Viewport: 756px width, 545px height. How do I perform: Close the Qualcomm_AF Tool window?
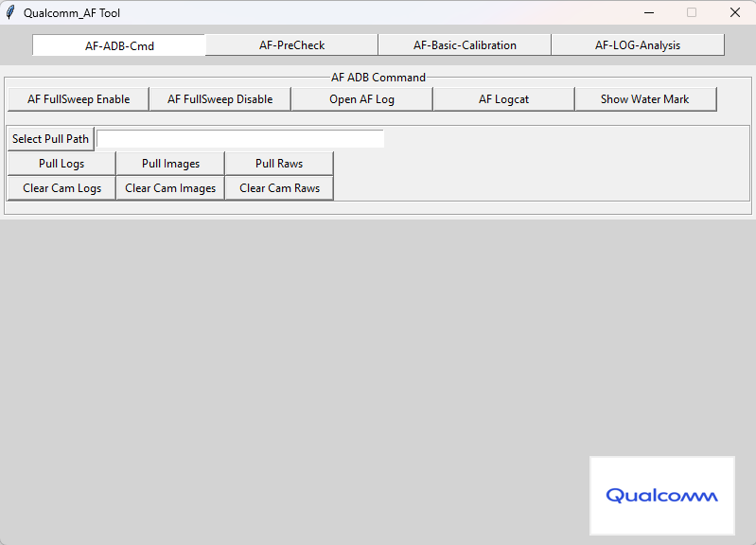(735, 12)
